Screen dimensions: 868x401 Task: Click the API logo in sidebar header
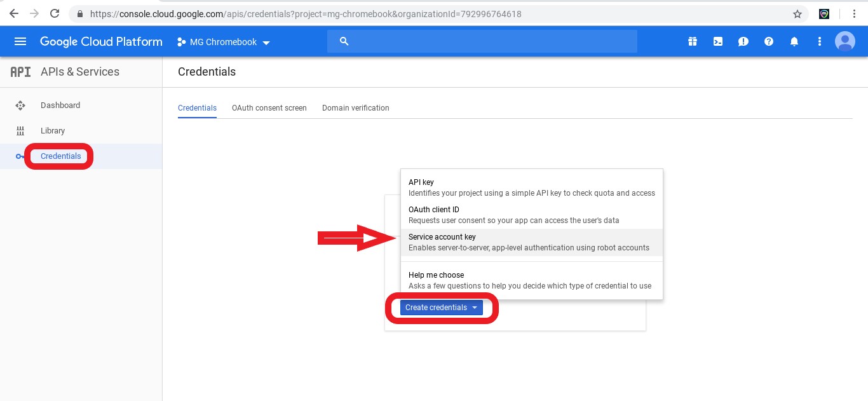[x=20, y=72]
